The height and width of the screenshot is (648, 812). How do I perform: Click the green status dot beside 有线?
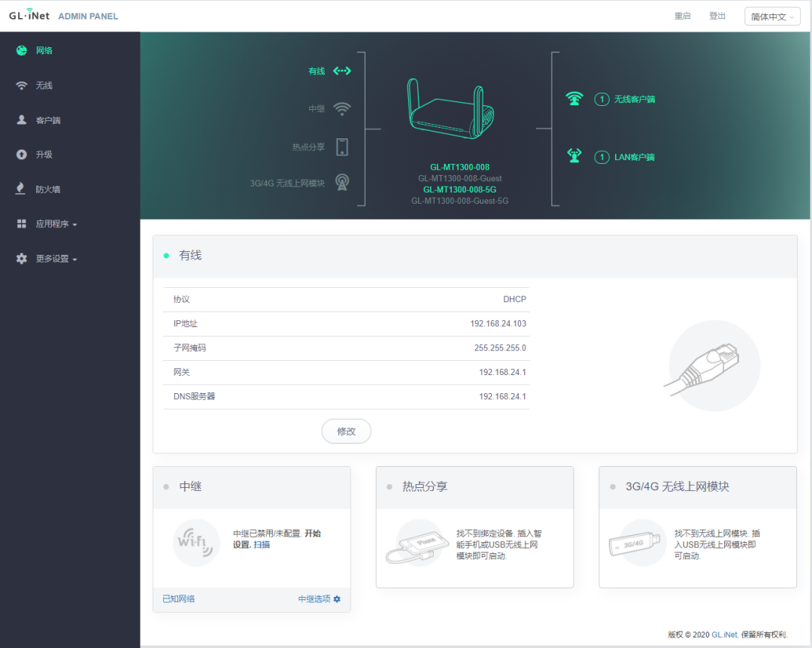(166, 256)
